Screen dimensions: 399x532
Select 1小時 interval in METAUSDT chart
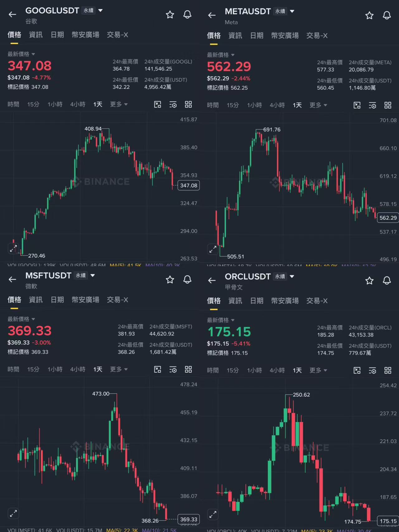coord(255,105)
